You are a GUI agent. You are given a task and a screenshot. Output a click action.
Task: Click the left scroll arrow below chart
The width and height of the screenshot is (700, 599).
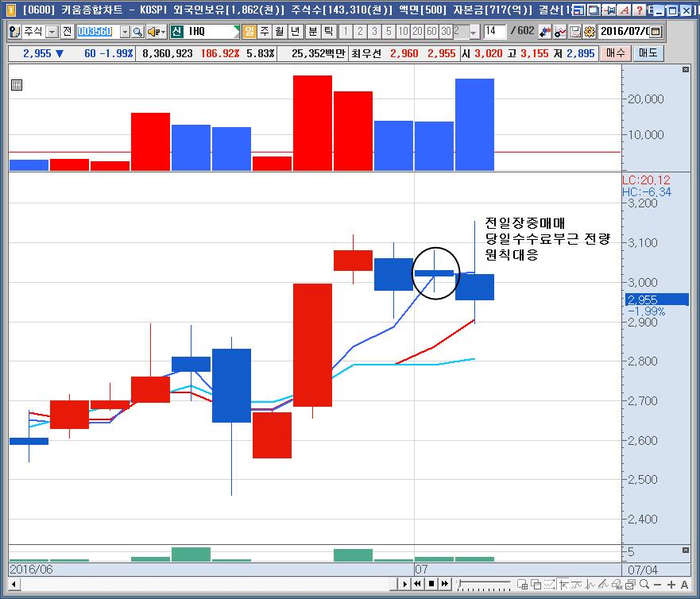pyautogui.click(x=14, y=584)
